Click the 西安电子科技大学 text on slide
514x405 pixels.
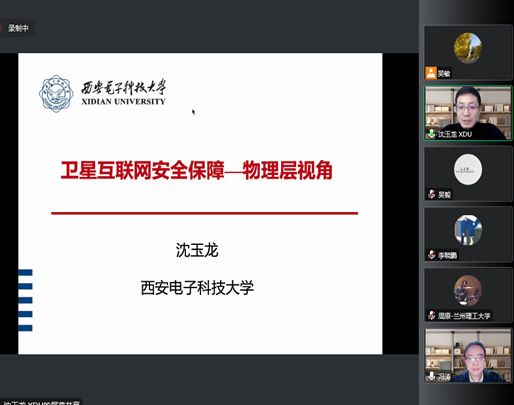pos(197,288)
